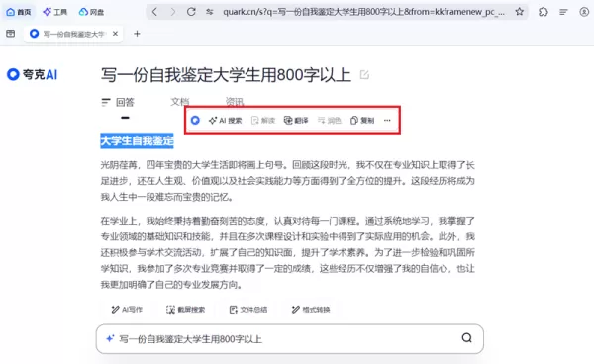Open site settings icon left of the URL
Screen dimensions: 594x364
pos(210,12)
